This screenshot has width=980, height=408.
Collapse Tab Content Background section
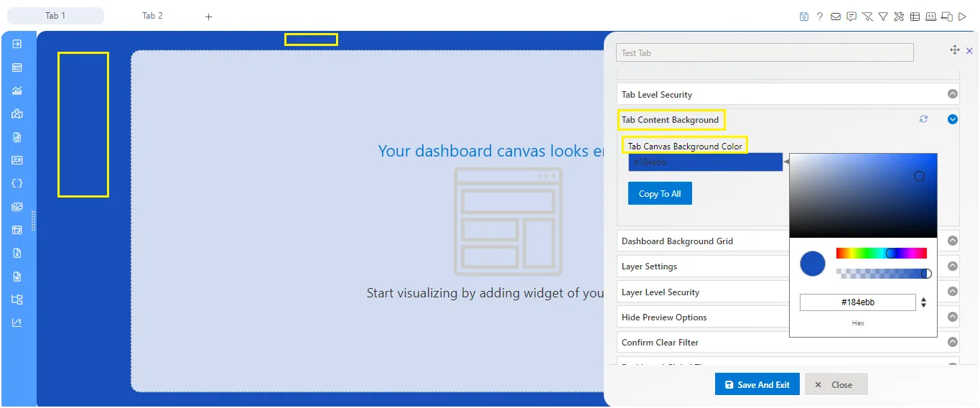(953, 119)
